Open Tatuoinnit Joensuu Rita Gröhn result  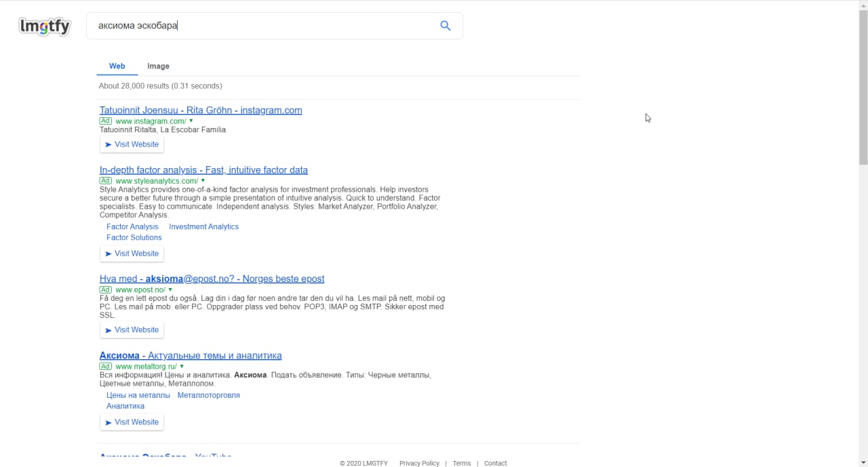point(201,110)
